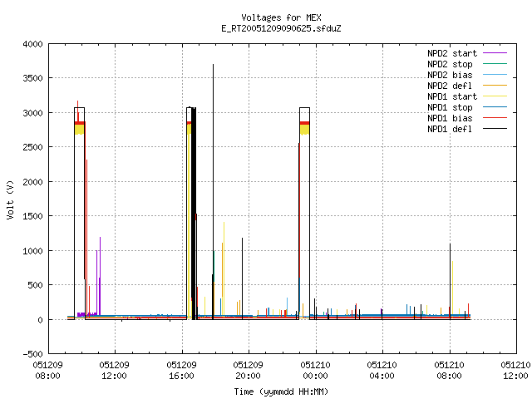Click the 1000 y-axis tick label
This screenshot has width=532, height=399.
pyautogui.click(x=32, y=251)
